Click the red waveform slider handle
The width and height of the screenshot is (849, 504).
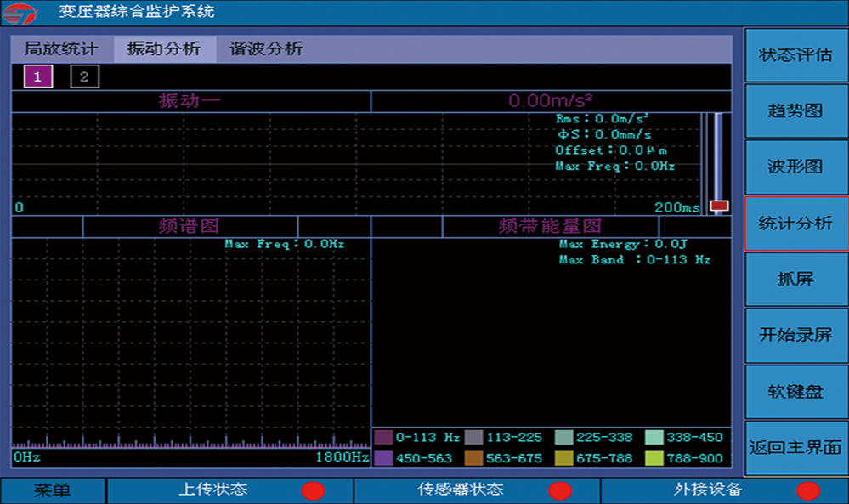pyautogui.click(x=719, y=206)
